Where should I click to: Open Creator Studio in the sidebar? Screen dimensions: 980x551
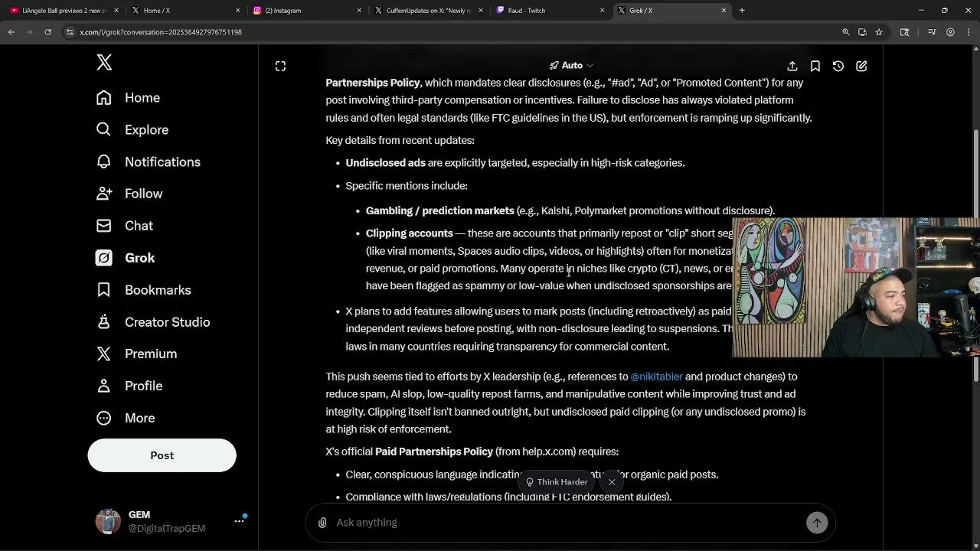point(152,322)
